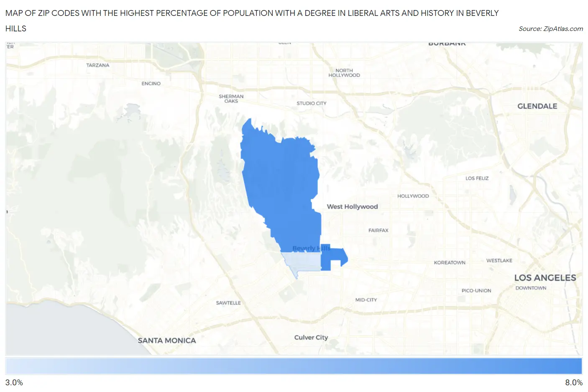
Task: Click the PICO-UNION map label
Action: pos(476,291)
